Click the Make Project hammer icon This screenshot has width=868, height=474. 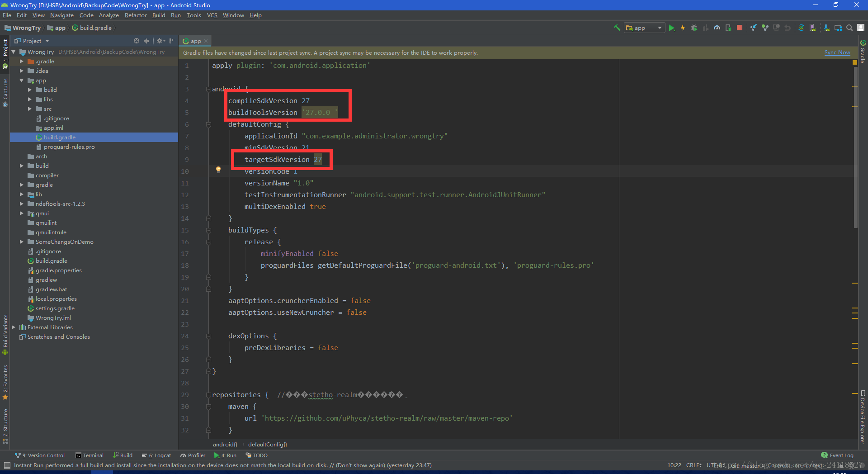tap(617, 28)
